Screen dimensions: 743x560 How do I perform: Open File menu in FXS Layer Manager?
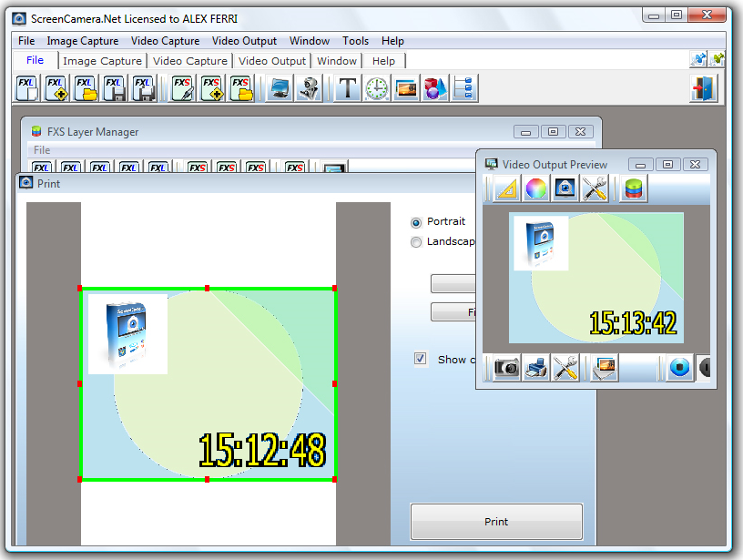(x=42, y=150)
